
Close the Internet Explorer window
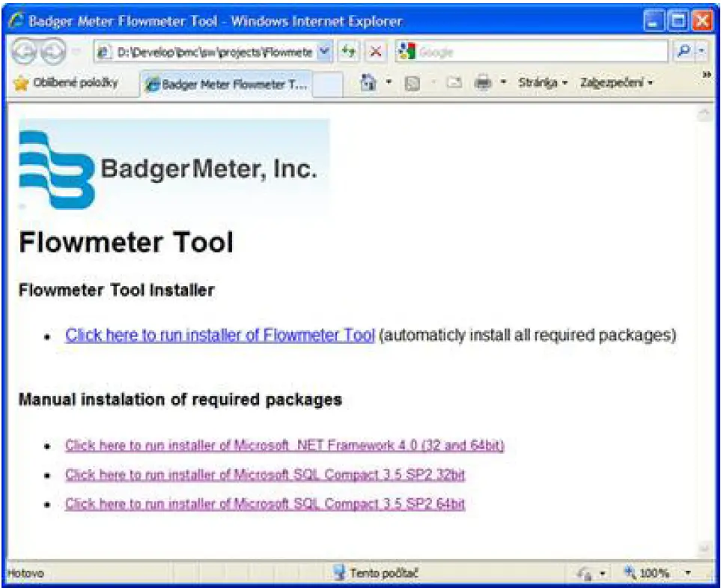(702, 21)
